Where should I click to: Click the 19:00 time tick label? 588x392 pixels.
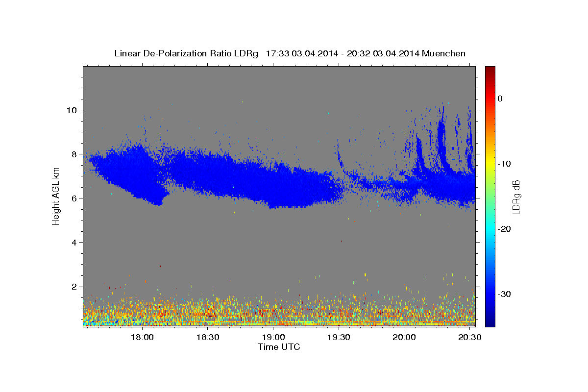(273, 338)
